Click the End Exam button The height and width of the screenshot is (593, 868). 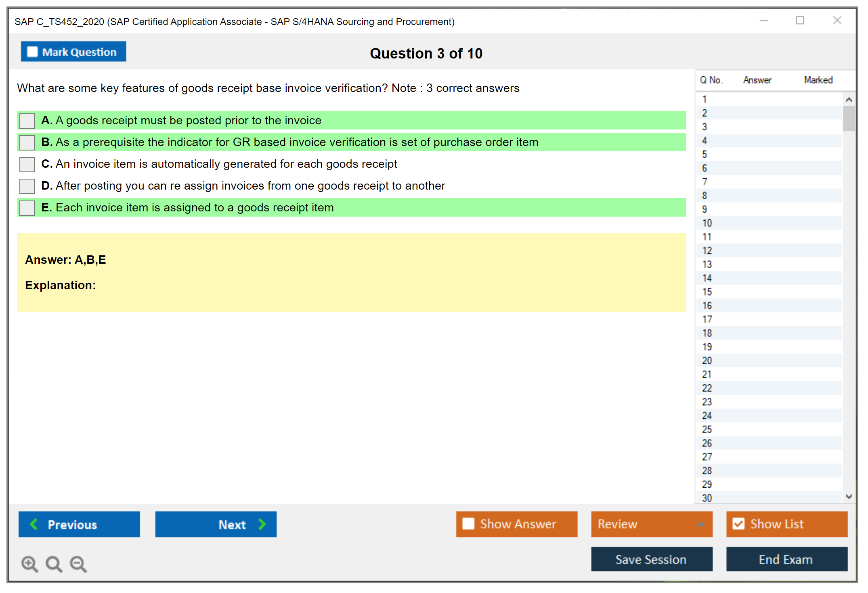[x=786, y=559]
